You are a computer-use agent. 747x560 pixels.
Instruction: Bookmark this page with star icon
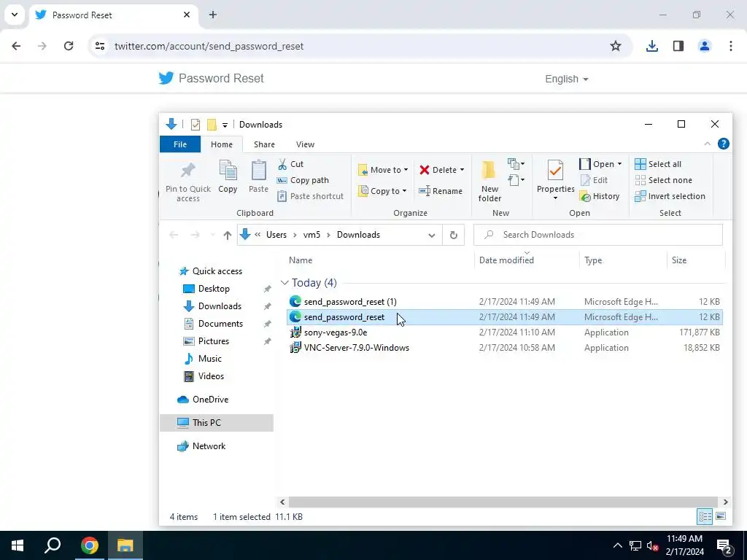[616, 46]
